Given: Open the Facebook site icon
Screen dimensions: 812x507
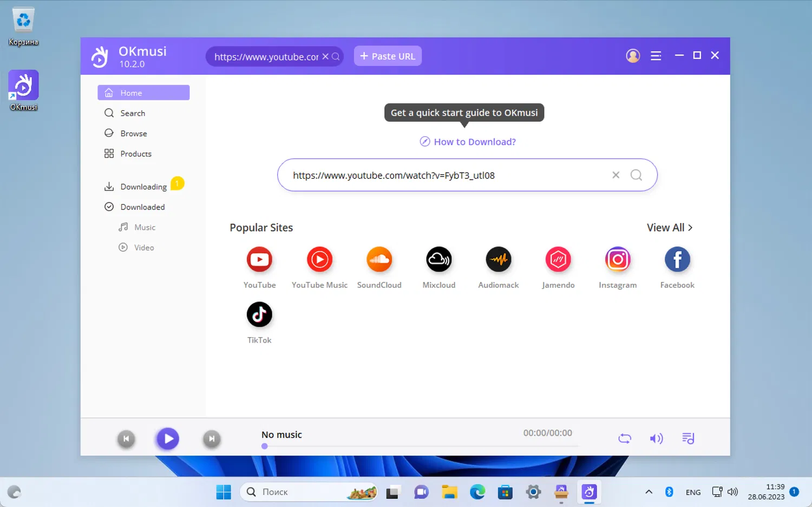Looking at the screenshot, I should tap(677, 260).
